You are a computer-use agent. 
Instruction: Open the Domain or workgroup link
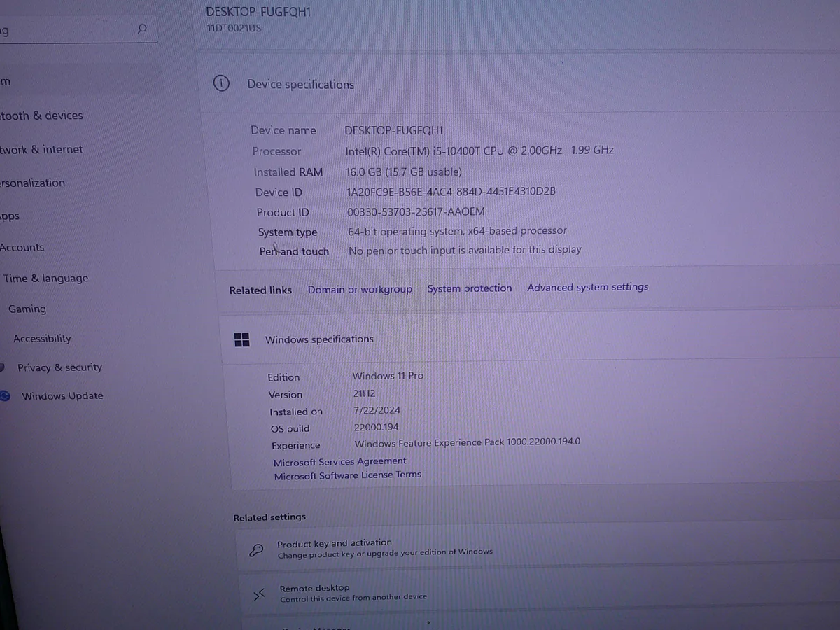[x=360, y=289]
